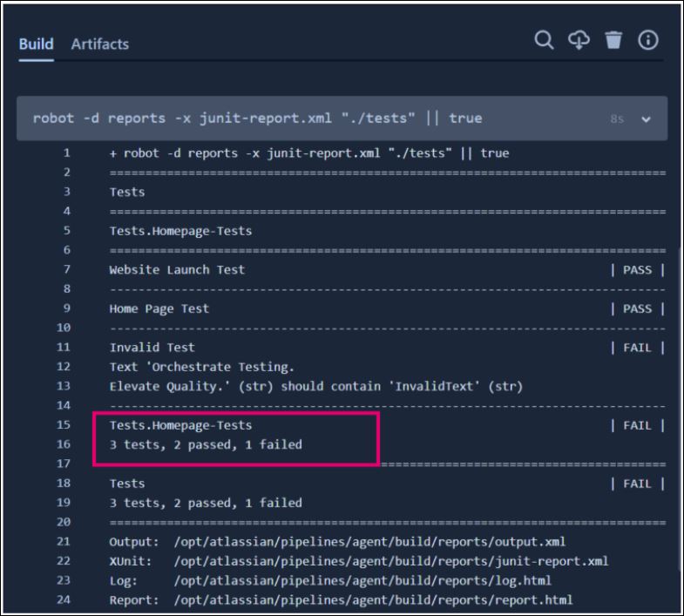The height and width of the screenshot is (616, 684).
Task: Switch to the Artifacts tab
Action: coord(99,44)
